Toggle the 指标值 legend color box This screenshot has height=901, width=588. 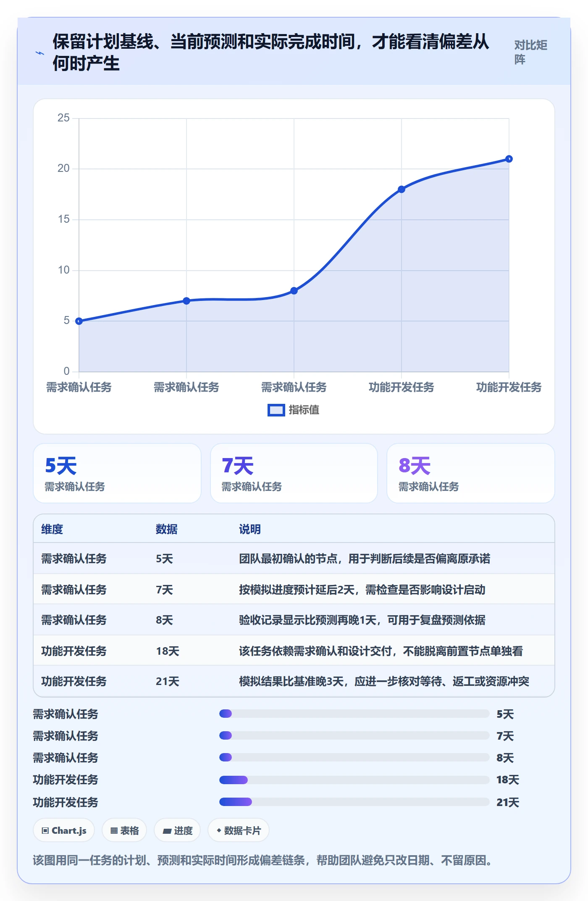point(276,410)
